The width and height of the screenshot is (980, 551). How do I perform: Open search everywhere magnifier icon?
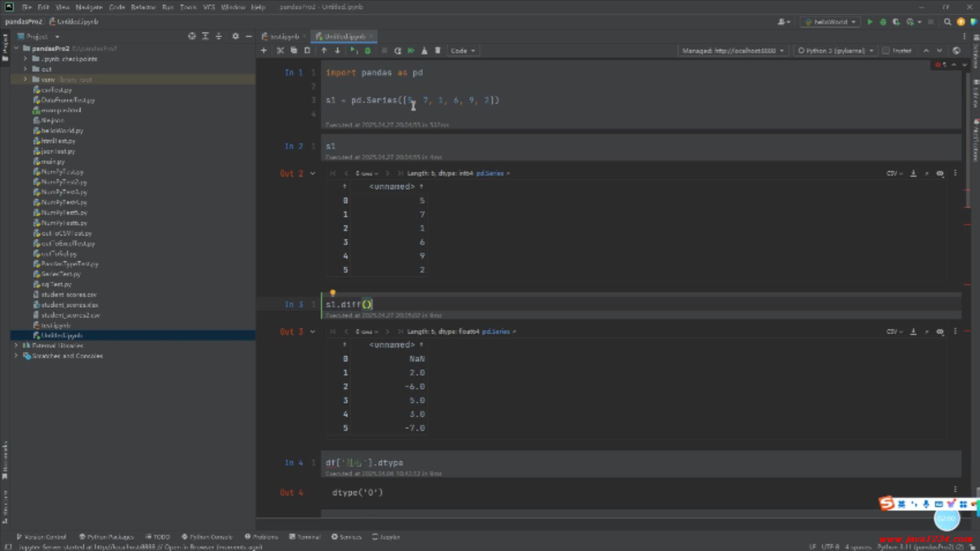947,22
